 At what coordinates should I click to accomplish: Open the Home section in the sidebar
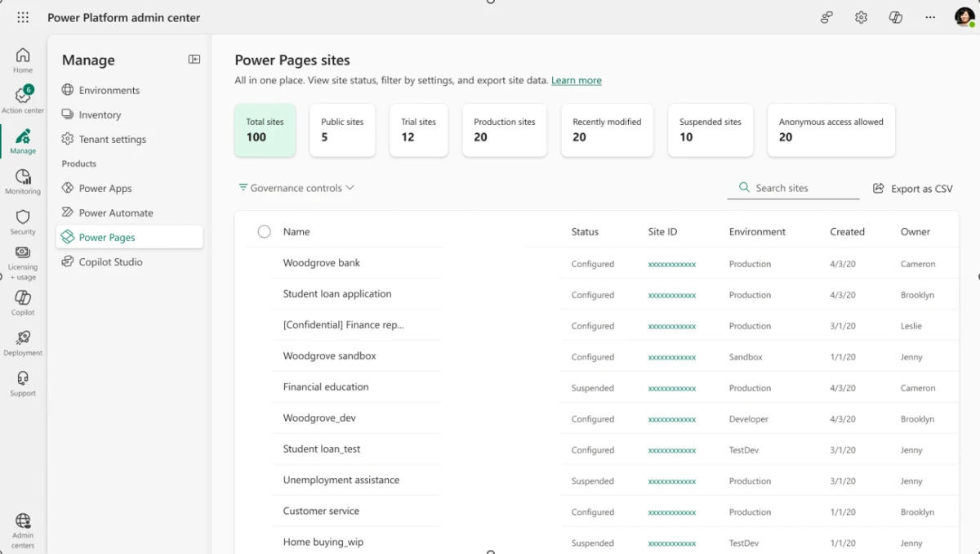pos(22,59)
